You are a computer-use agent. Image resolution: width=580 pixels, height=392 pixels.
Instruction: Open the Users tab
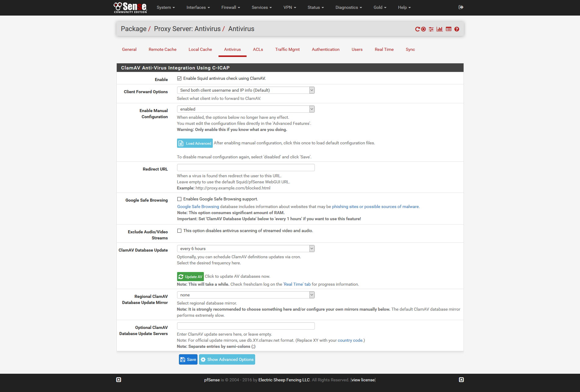click(357, 49)
